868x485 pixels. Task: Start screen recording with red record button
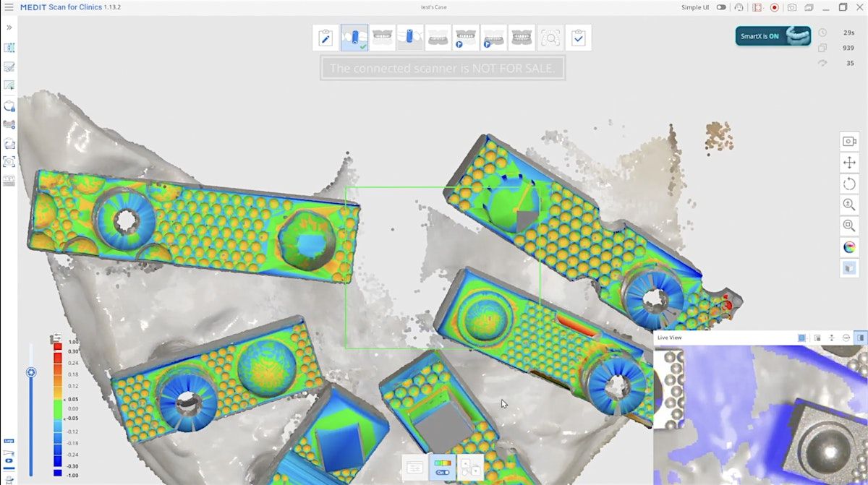775,7
